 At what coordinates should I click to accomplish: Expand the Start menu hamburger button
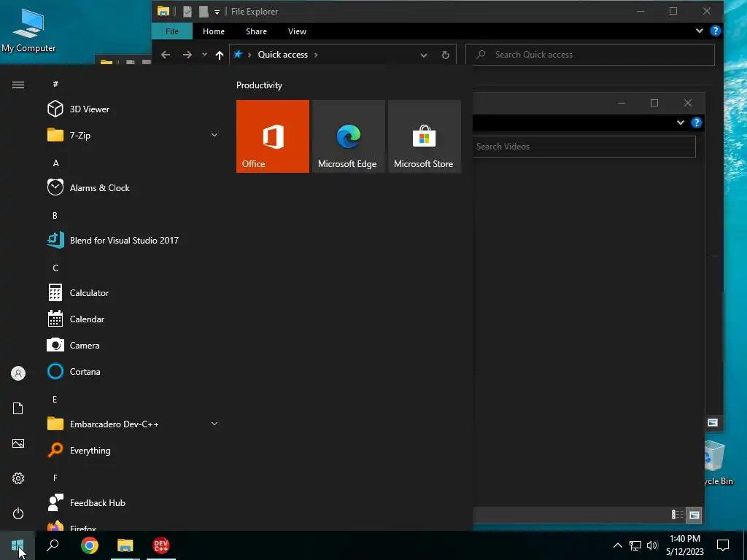(18, 85)
